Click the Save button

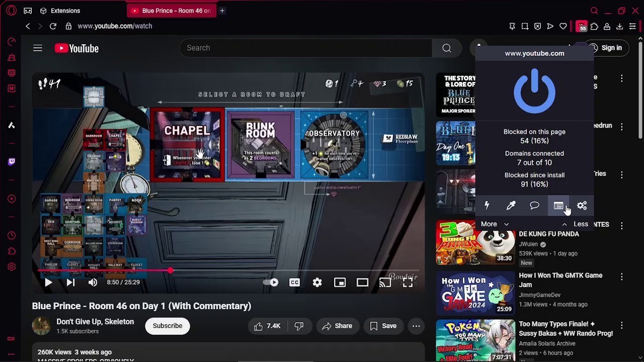coord(383,326)
